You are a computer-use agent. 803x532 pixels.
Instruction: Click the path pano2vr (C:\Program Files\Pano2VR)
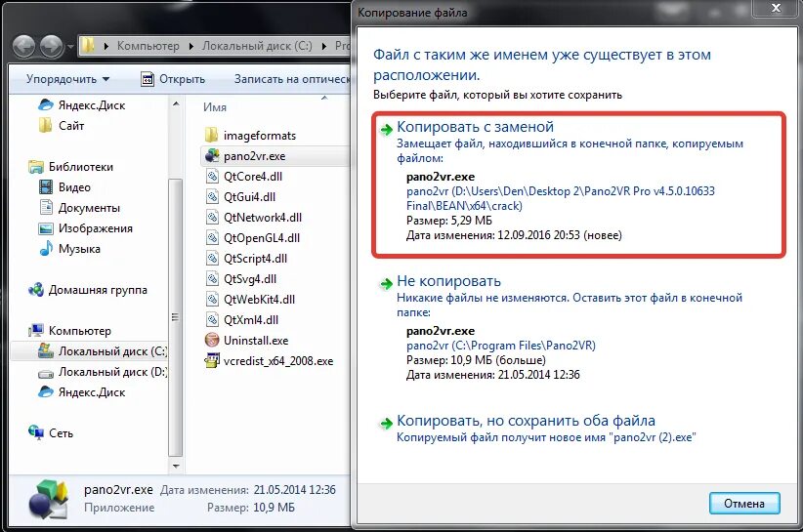(x=501, y=346)
